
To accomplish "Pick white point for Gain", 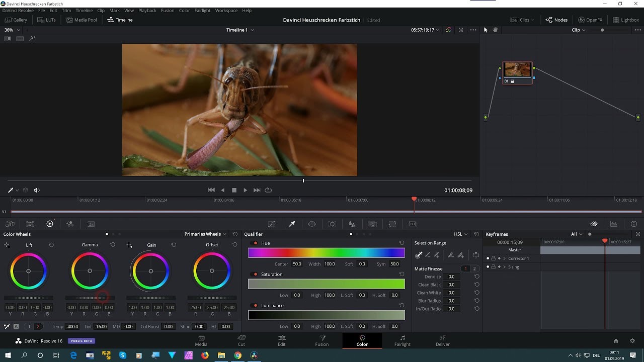I will (129, 245).
